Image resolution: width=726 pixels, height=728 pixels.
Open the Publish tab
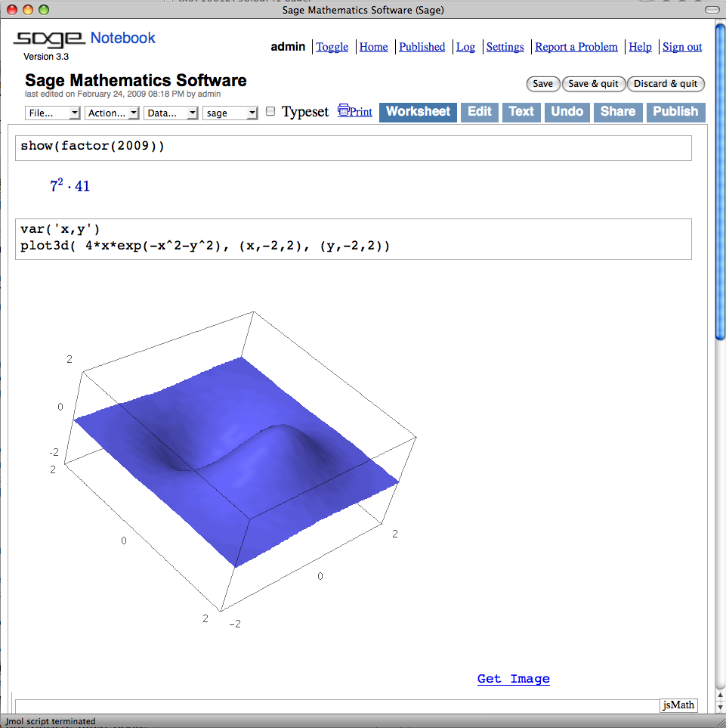click(675, 113)
